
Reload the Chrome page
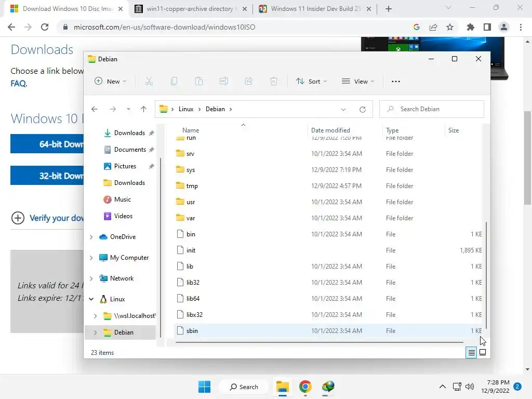[45, 27]
